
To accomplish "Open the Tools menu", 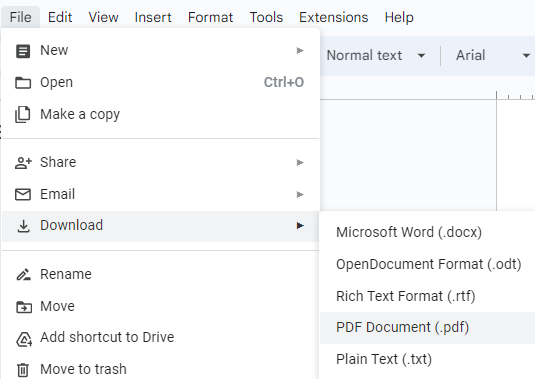I will click(x=266, y=17).
